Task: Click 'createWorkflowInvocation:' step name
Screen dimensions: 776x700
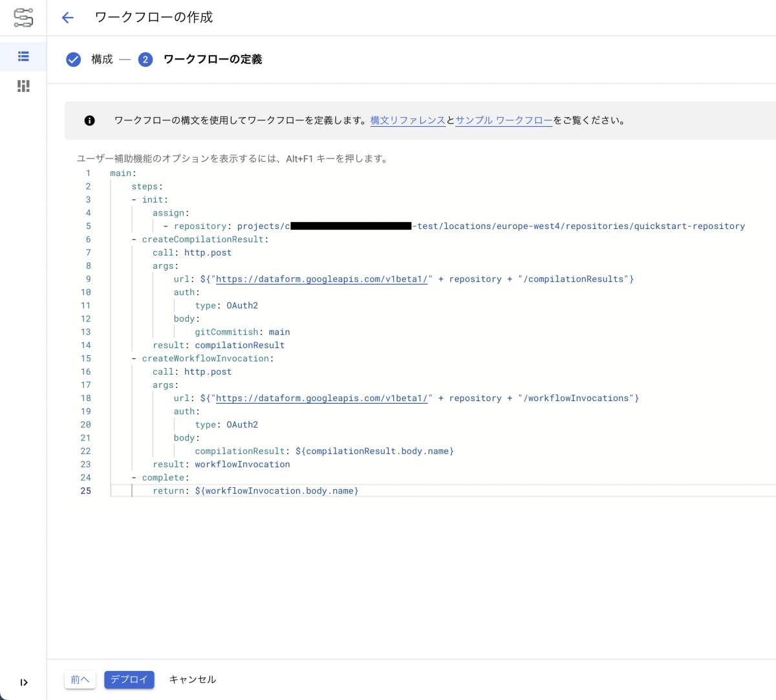Action: click(208, 358)
